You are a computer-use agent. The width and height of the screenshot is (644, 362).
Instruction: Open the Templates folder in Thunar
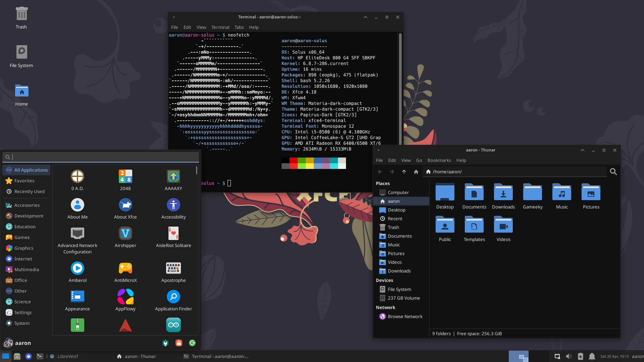(474, 225)
